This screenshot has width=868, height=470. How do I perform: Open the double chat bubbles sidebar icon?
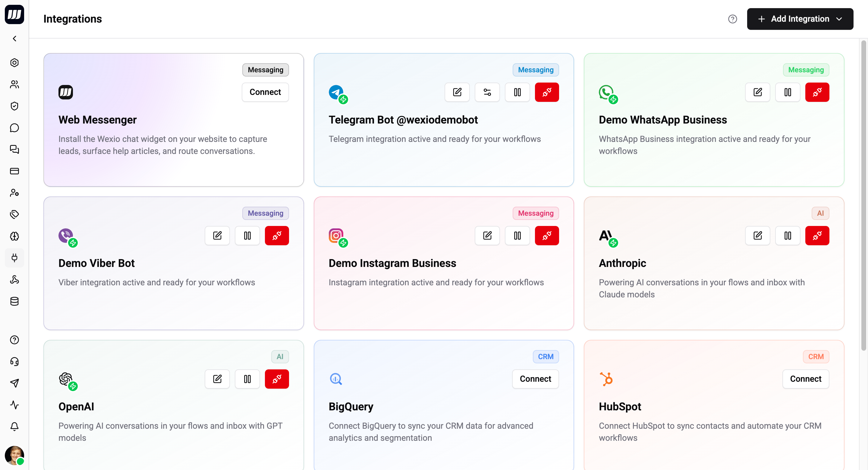14,149
